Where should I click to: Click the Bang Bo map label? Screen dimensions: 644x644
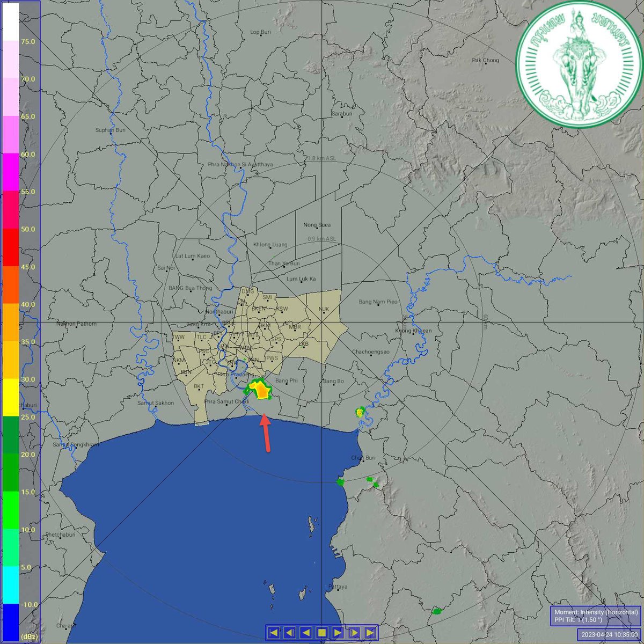click(333, 382)
